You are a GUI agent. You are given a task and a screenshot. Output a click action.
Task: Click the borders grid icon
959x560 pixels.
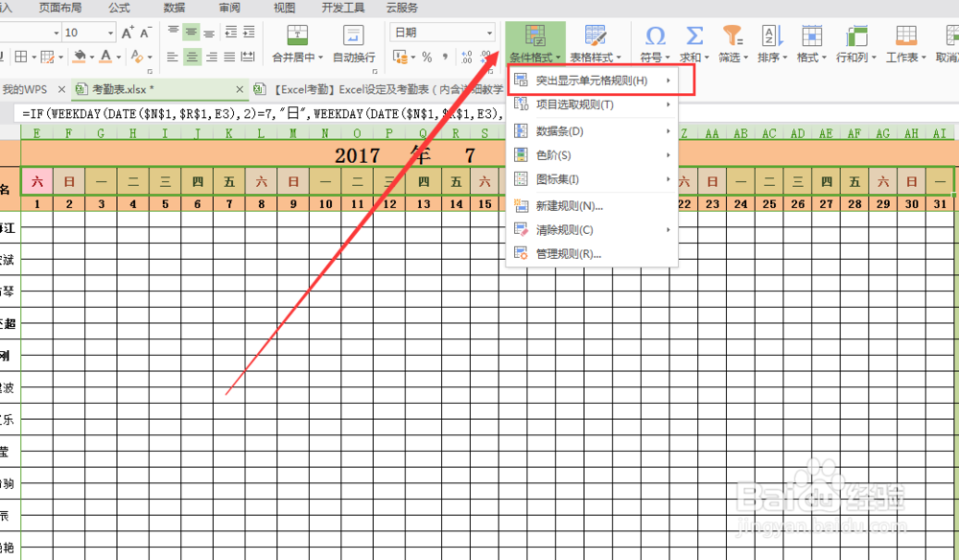21,57
